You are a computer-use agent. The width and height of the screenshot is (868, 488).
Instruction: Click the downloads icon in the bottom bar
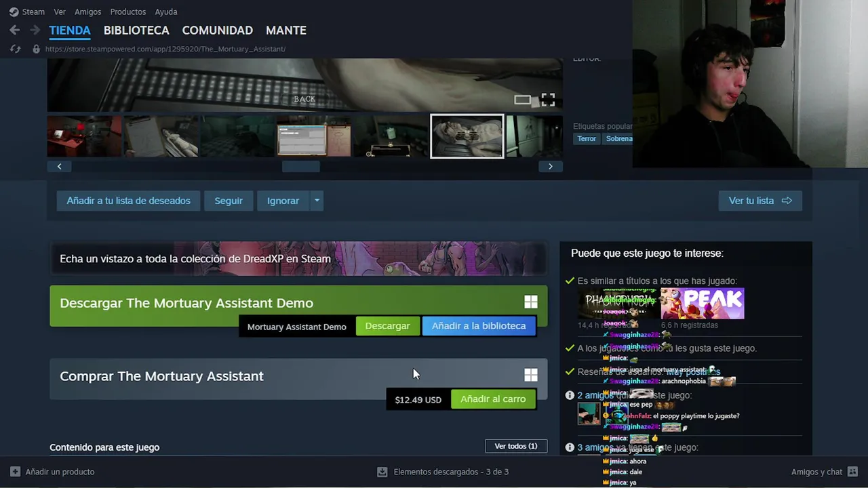(382, 472)
